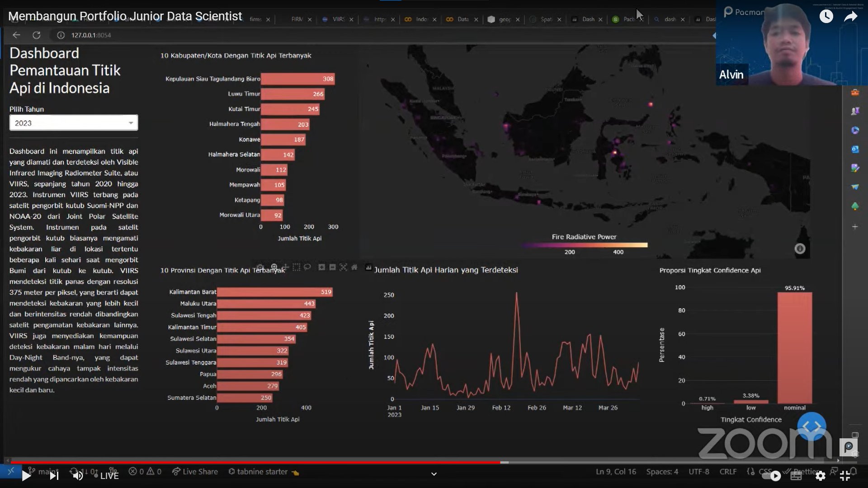Click the map info attribution icon
Image resolution: width=868 pixels, height=488 pixels.
(800, 249)
